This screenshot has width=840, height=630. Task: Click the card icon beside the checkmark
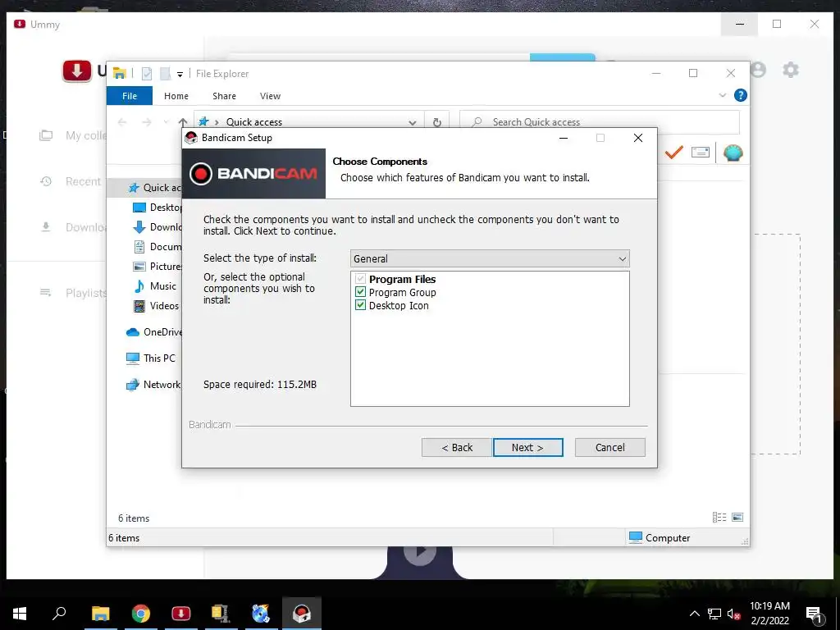(701, 153)
